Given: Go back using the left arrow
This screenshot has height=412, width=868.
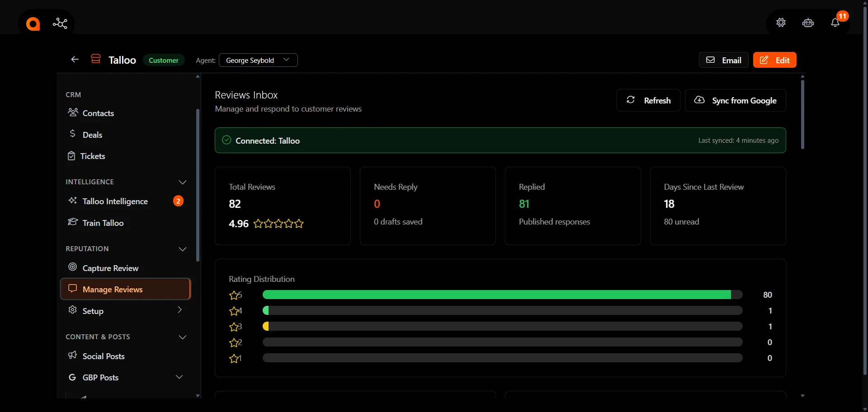Looking at the screenshot, I should click(x=75, y=60).
